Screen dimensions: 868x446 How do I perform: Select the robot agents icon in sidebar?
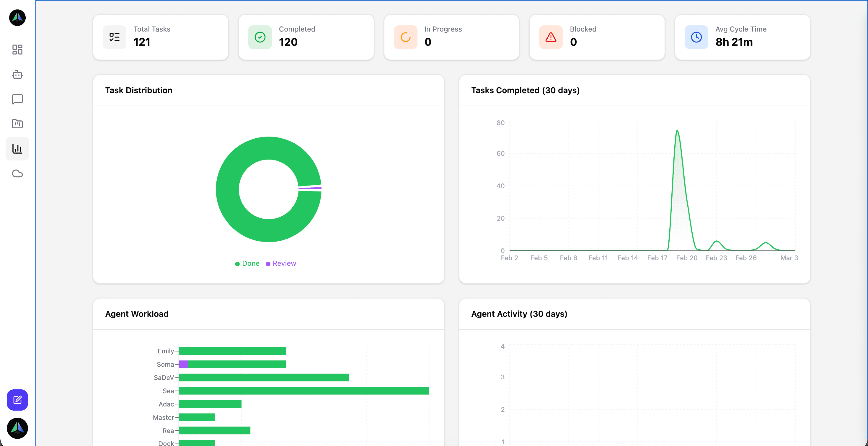click(x=17, y=74)
